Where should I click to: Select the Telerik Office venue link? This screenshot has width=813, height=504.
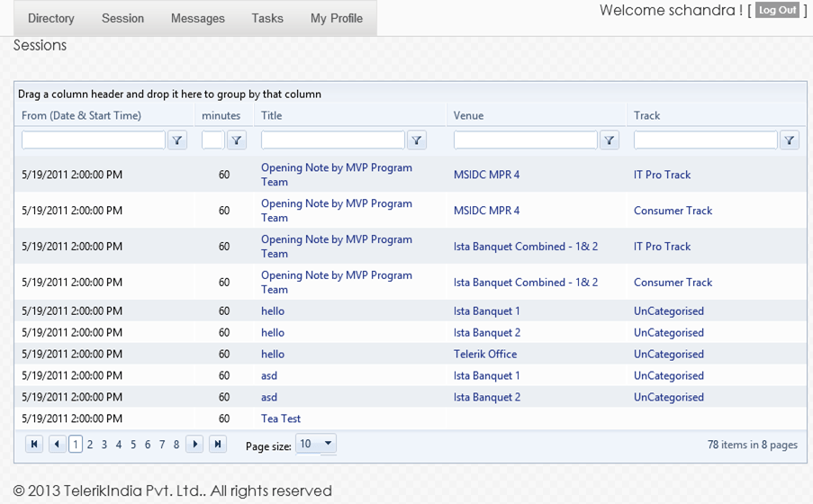485,354
